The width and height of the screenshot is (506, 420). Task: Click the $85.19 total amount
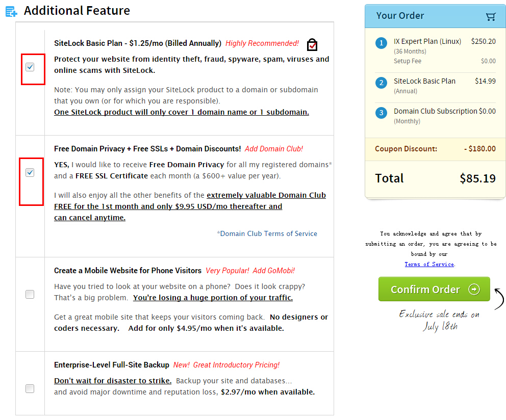click(477, 178)
